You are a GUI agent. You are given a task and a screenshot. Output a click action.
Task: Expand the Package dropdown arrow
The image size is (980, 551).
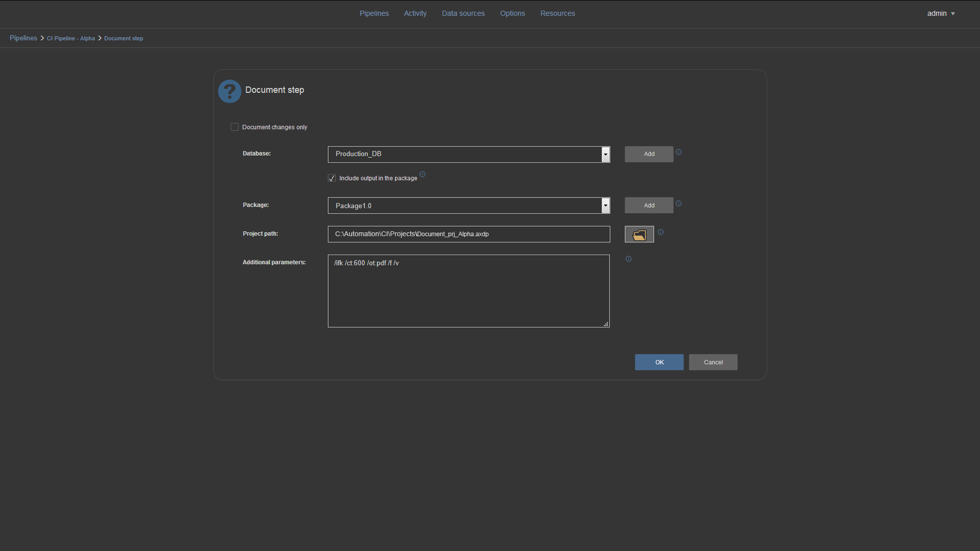(605, 206)
